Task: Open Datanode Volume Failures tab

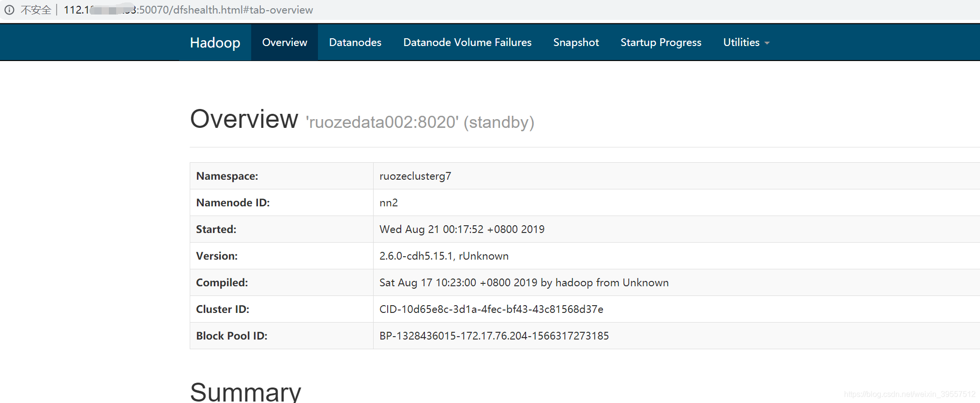Action: tap(467, 43)
